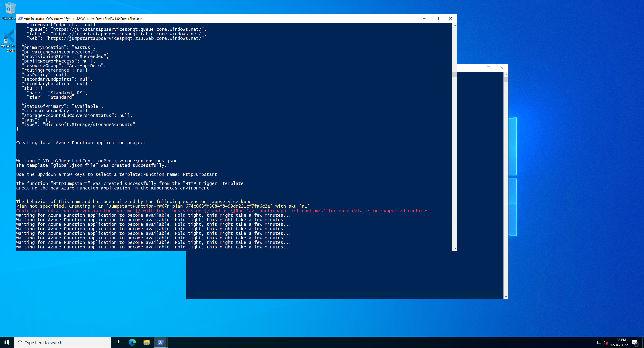This screenshot has width=644, height=348.
Task: Click the front window vertical scroll thumb
Action: click(x=455, y=75)
